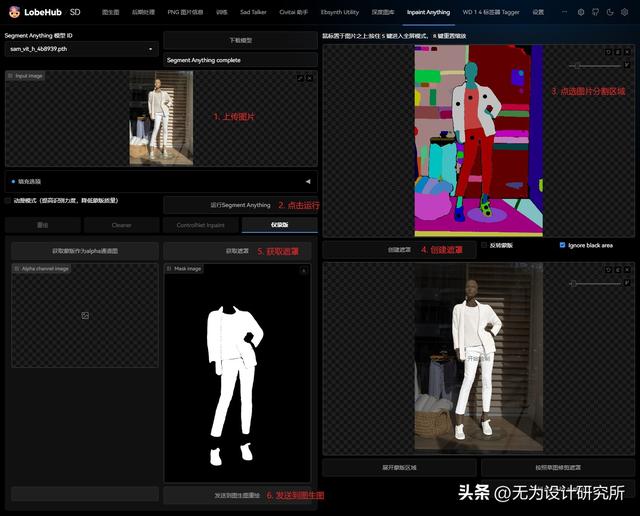640x516 pixels.
Task: Remove the input image with its X icon
Action: point(309,77)
